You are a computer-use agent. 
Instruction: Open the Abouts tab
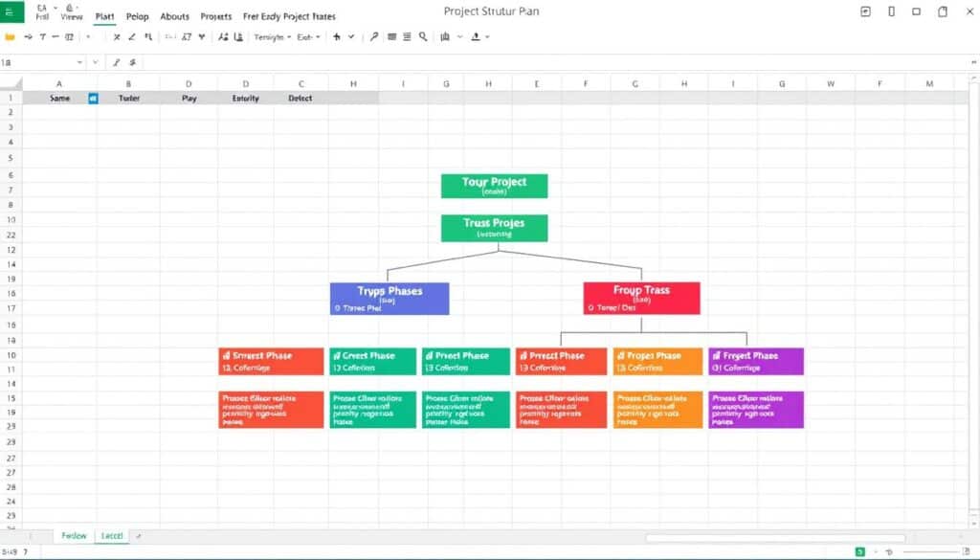pyautogui.click(x=174, y=17)
